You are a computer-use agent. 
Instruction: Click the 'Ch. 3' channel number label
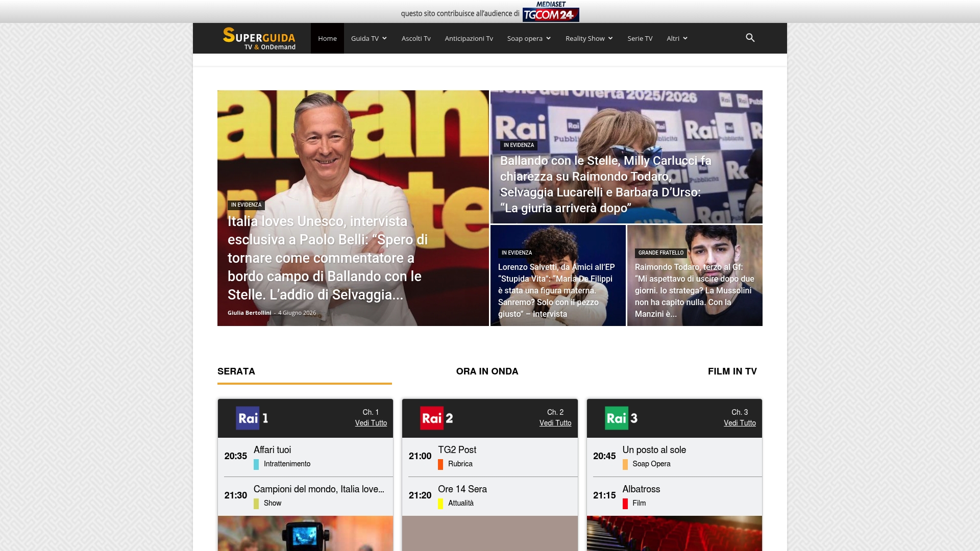tap(740, 412)
